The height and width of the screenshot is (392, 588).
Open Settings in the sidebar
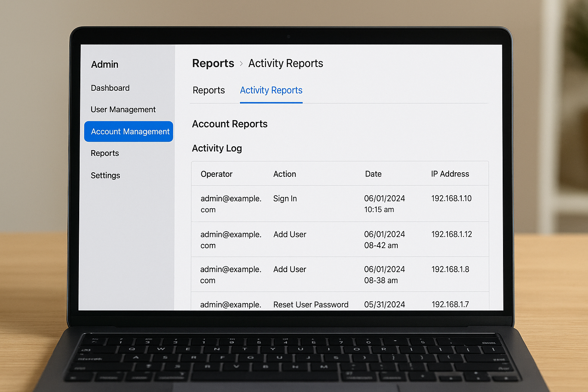click(105, 175)
